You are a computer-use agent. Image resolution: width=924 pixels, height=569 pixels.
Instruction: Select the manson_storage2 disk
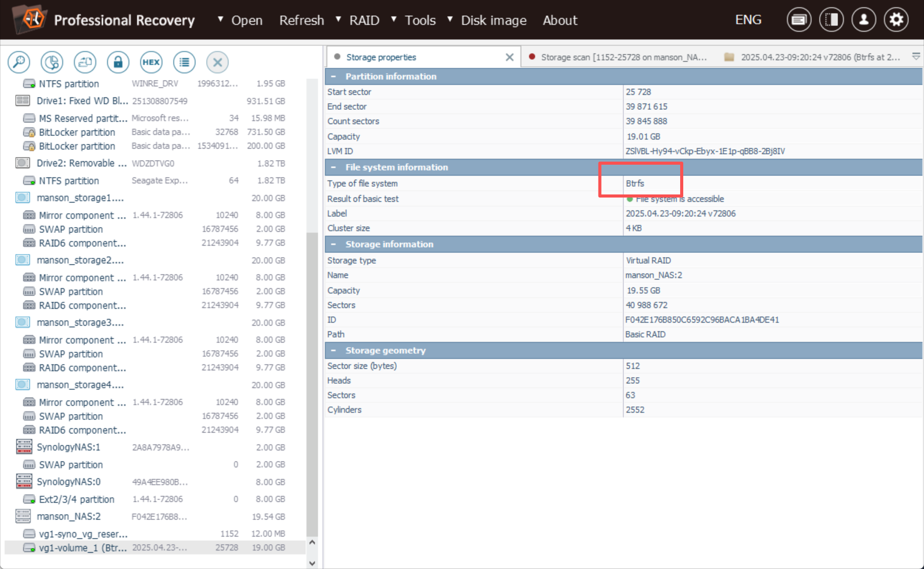point(155,260)
